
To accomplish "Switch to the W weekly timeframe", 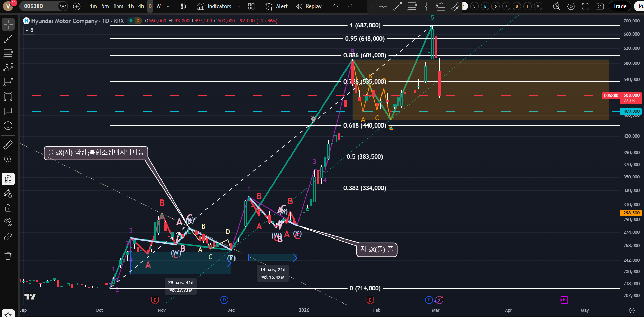I will click(x=159, y=6).
